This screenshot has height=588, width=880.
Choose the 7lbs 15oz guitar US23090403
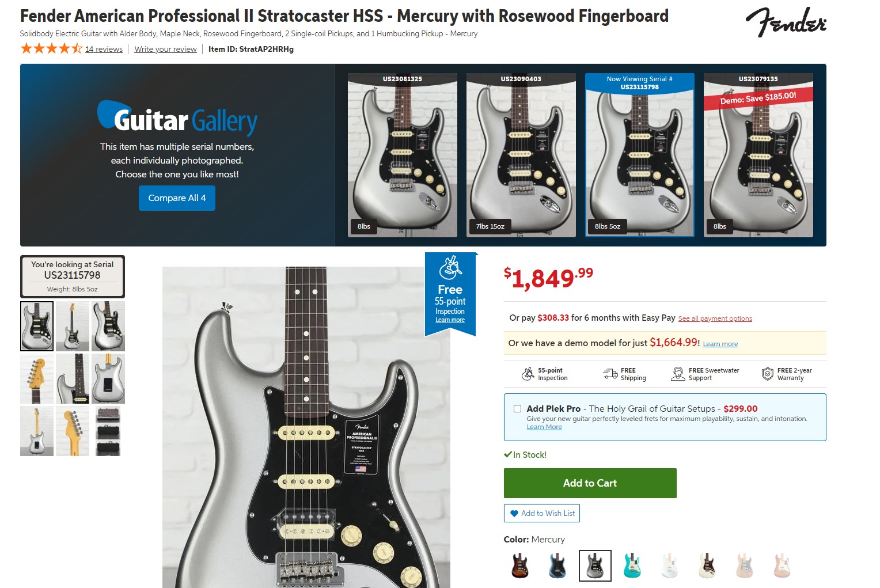click(x=521, y=155)
